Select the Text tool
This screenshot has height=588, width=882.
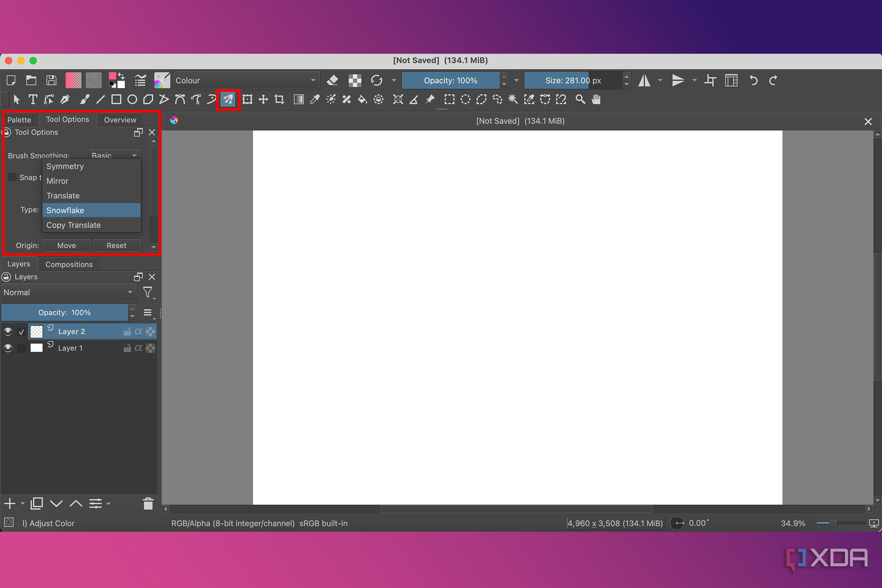[33, 100]
